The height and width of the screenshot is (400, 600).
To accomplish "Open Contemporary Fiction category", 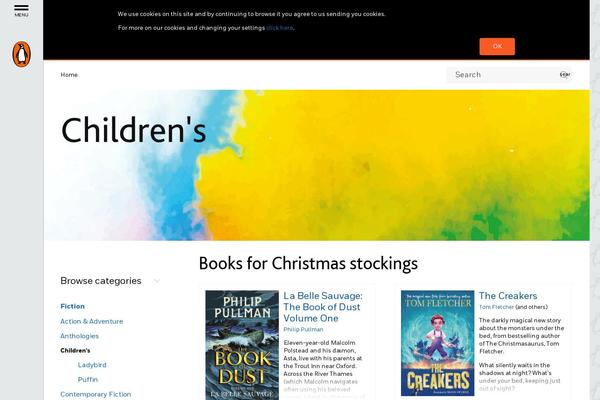I will coord(95,394).
